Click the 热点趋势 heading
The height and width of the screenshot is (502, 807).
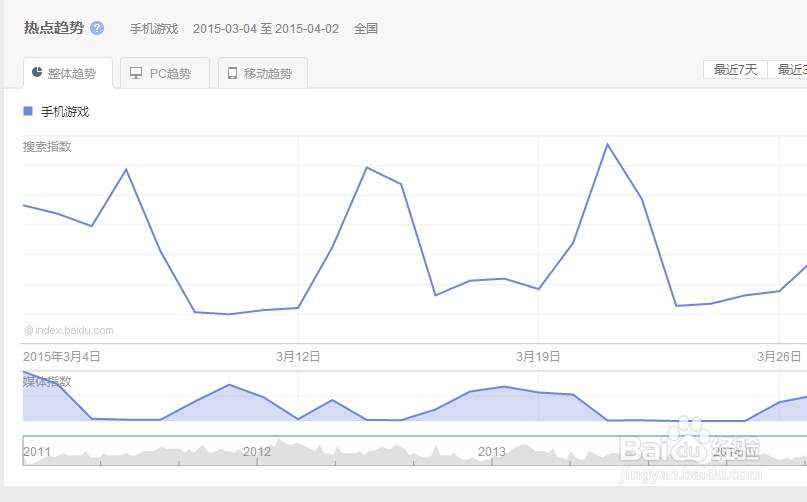pos(54,28)
